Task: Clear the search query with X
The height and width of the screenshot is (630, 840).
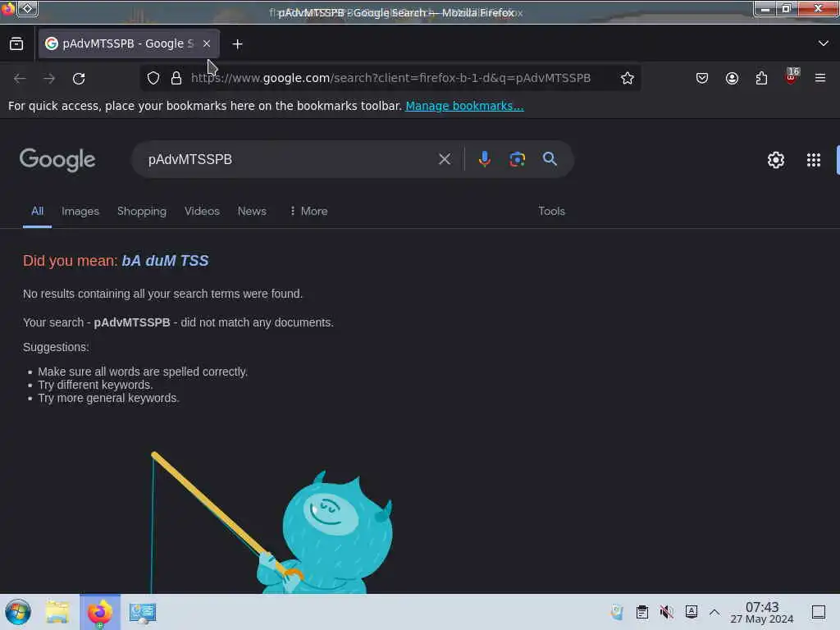Action: [444, 159]
